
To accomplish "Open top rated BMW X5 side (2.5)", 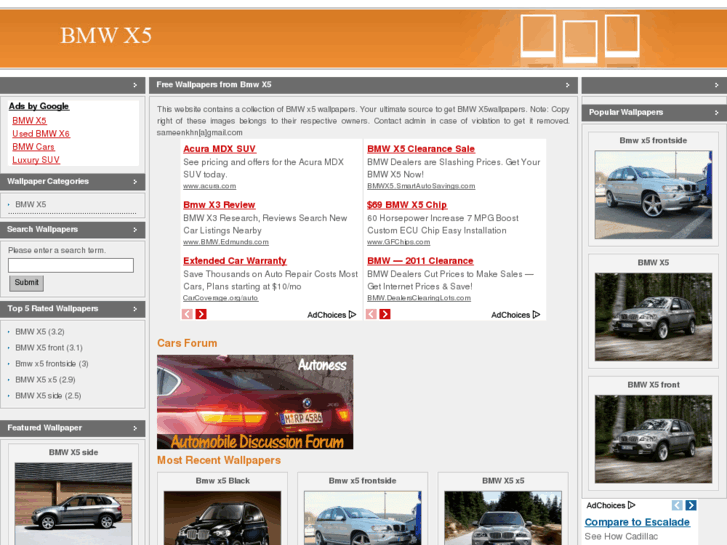I will 48,396.
